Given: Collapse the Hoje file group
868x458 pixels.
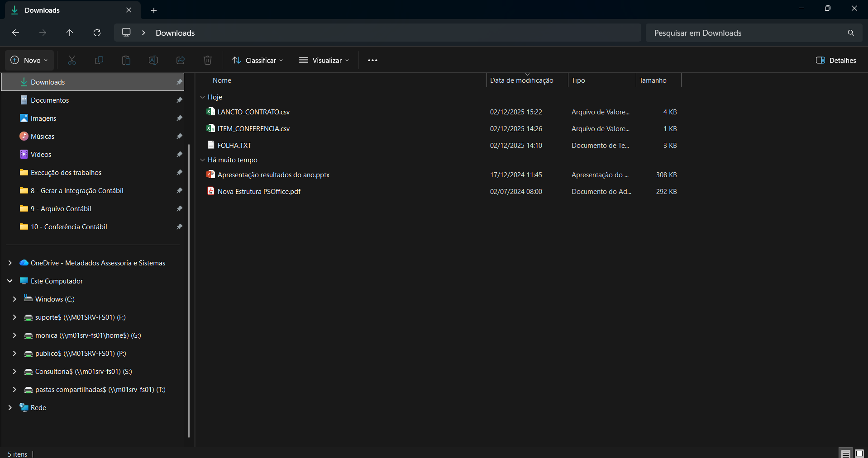Looking at the screenshot, I should click(x=202, y=97).
